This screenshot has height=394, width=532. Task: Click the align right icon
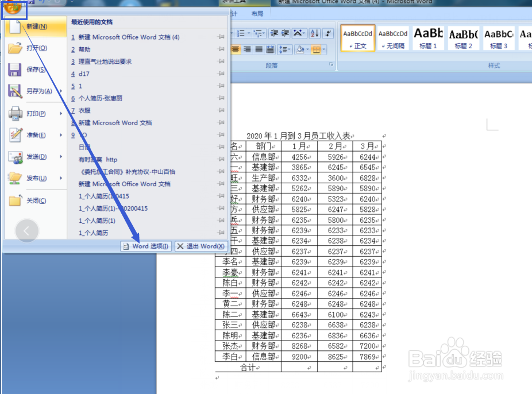[x=248, y=50]
